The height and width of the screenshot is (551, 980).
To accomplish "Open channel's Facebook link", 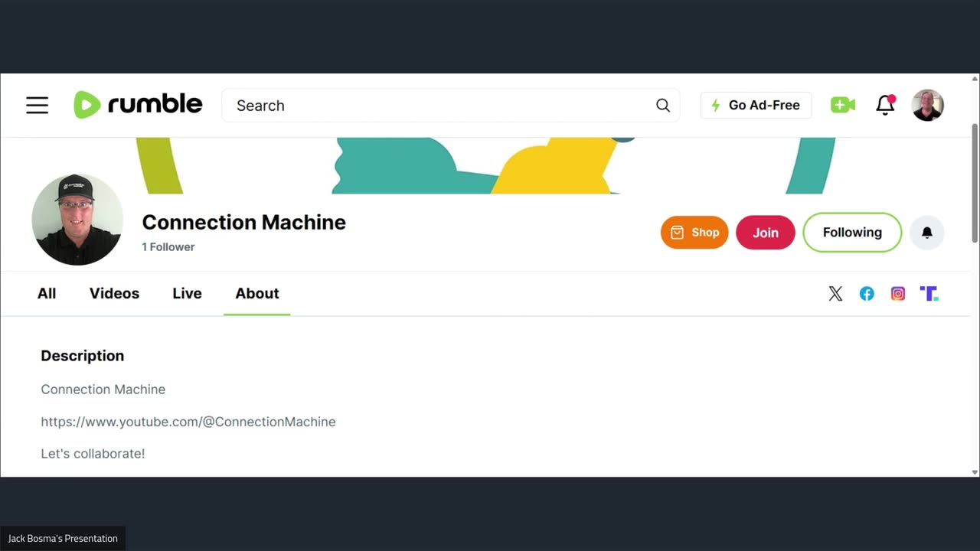I will 867,294.
